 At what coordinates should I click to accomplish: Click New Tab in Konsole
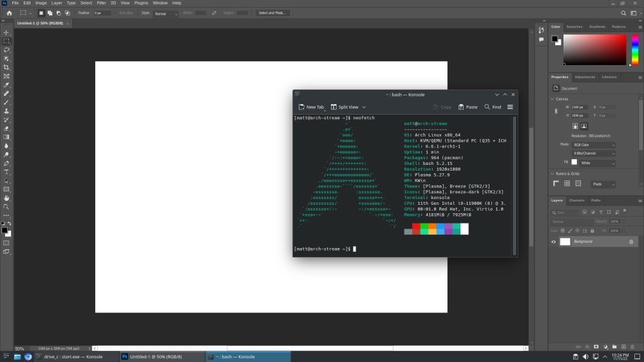coord(312,107)
